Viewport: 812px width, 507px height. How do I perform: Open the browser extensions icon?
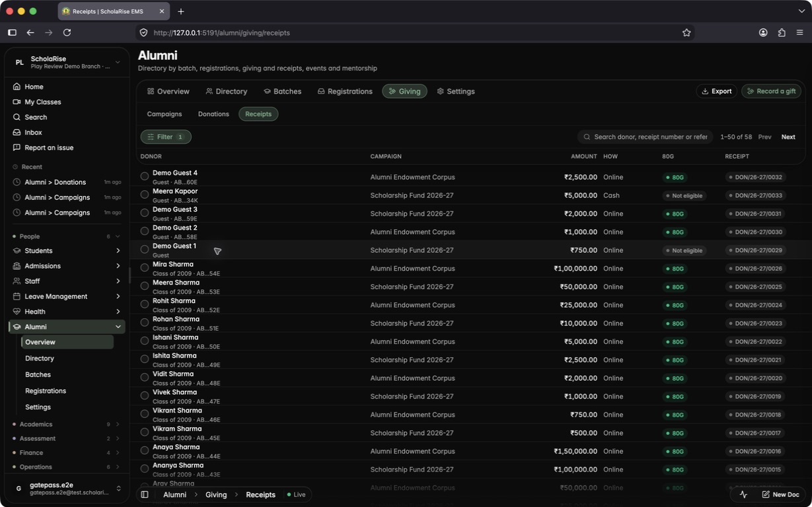click(x=782, y=32)
